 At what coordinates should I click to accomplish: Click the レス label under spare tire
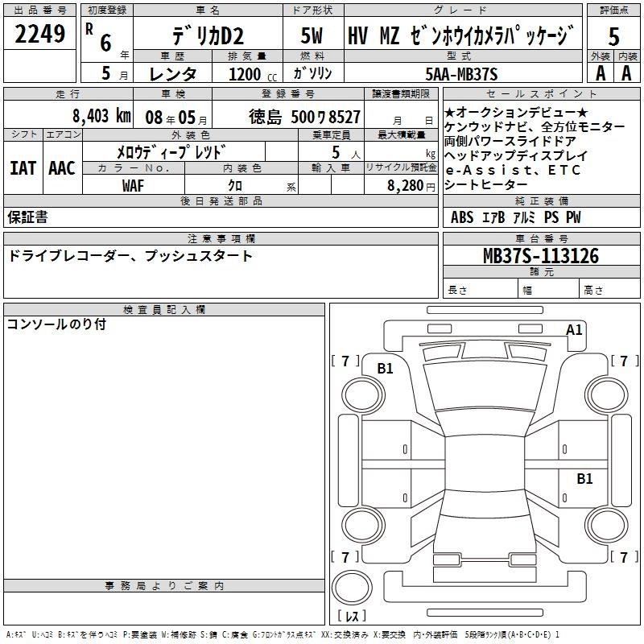tap(352, 616)
